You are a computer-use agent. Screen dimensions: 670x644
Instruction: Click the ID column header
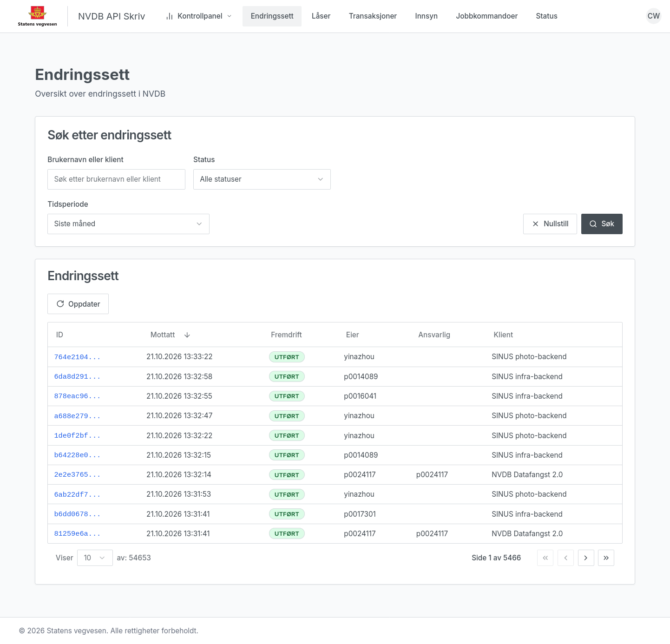59,335
